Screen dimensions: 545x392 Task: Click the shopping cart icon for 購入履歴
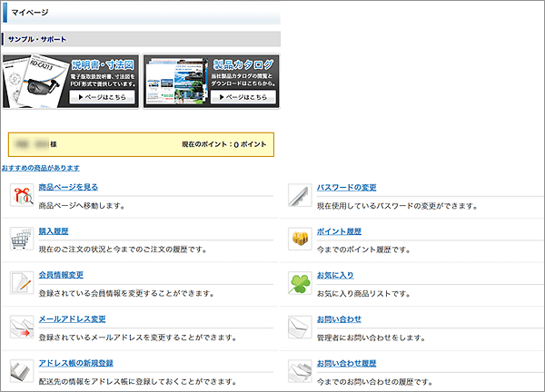[22, 239]
